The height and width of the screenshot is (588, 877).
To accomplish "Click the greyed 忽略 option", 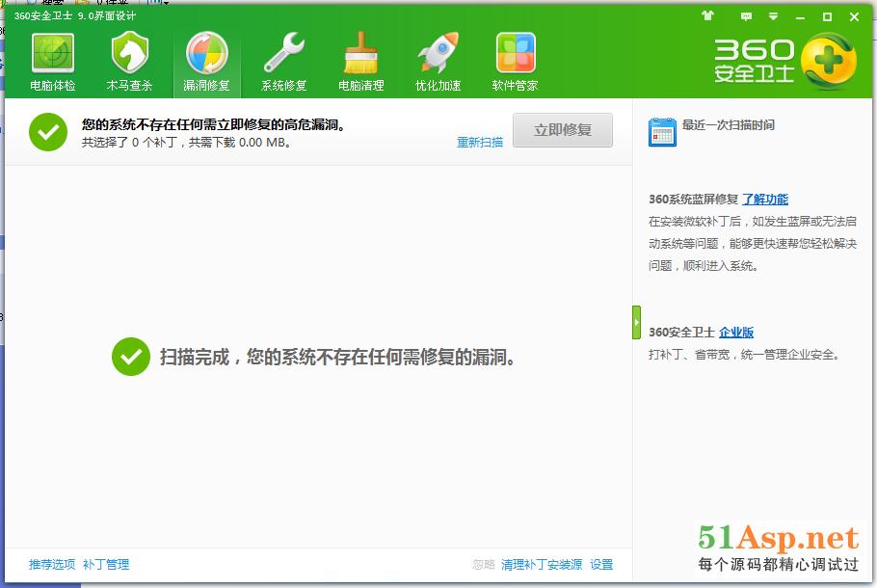I will [484, 565].
